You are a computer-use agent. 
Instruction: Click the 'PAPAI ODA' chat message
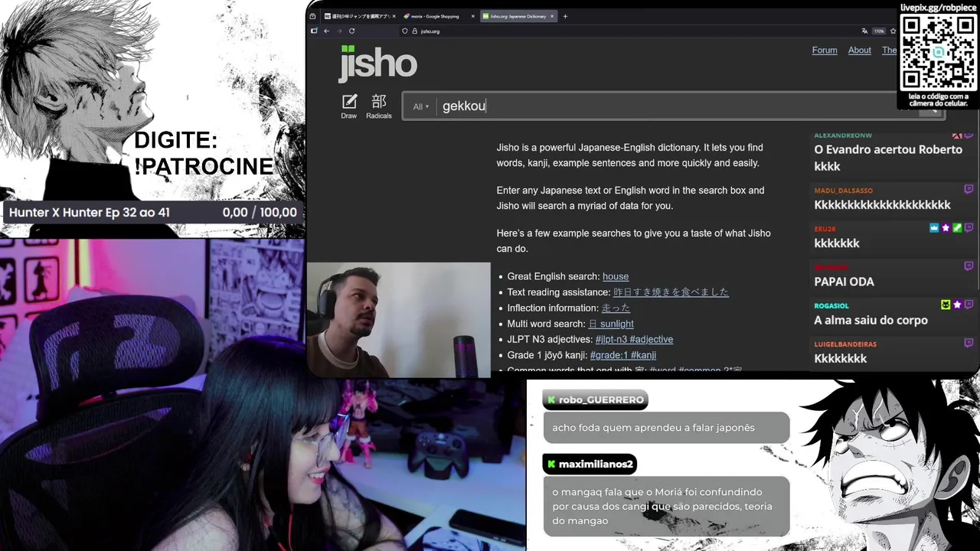click(x=844, y=282)
